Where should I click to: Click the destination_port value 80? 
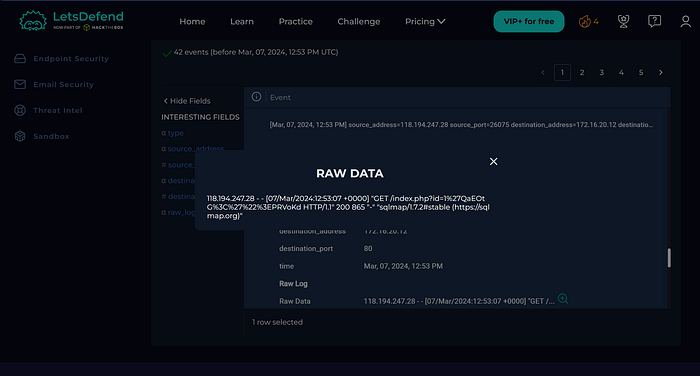[368, 248]
